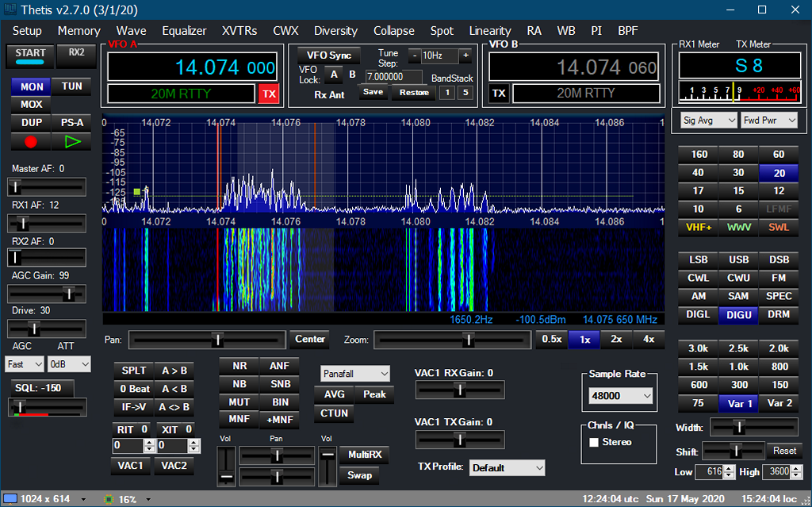Toggle the NR noise reduction button
The height and width of the screenshot is (507, 812).
click(239, 366)
